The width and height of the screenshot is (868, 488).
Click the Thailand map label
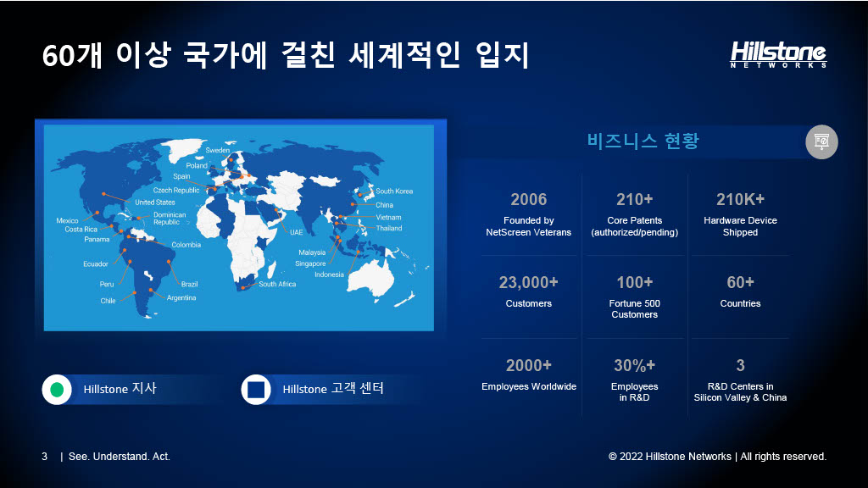[389, 228]
